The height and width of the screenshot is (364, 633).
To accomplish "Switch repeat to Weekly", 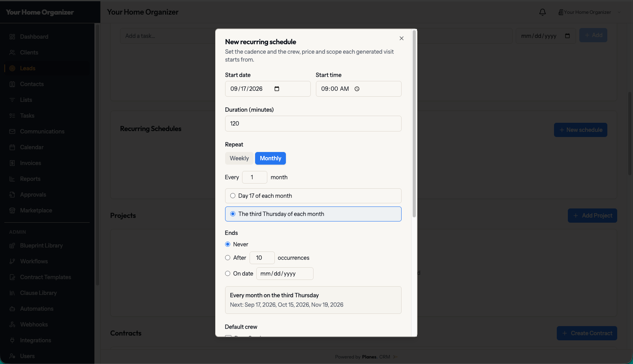I will point(239,158).
